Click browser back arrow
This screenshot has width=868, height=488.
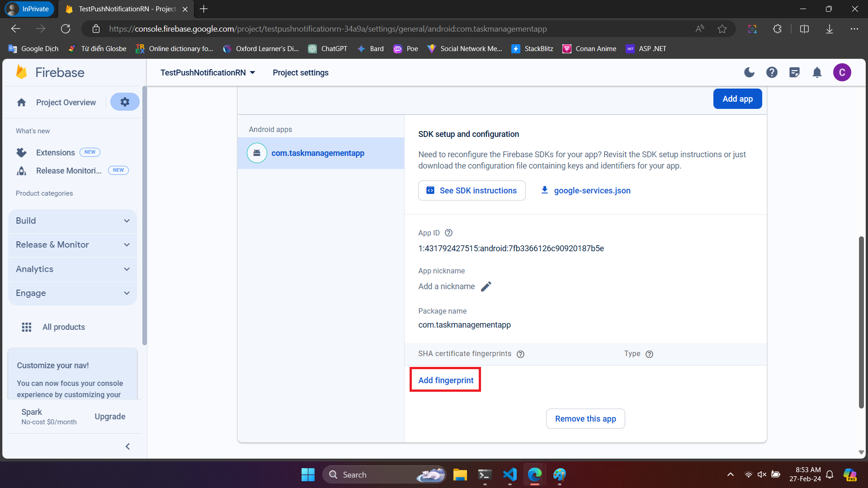click(x=16, y=29)
